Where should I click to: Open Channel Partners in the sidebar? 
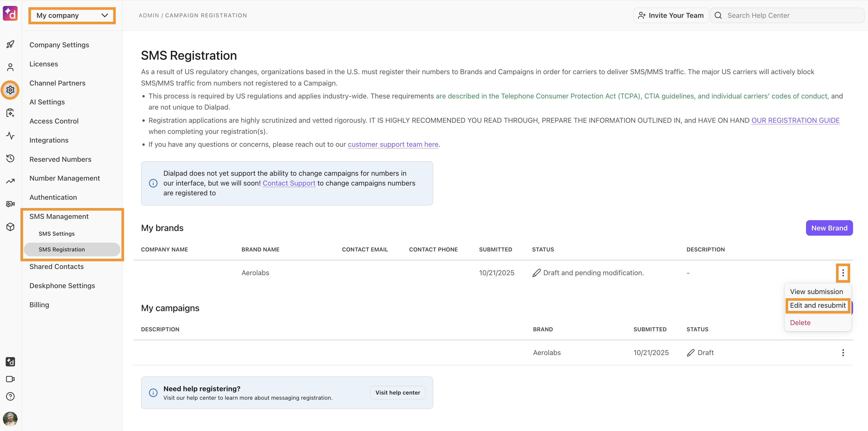click(57, 83)
